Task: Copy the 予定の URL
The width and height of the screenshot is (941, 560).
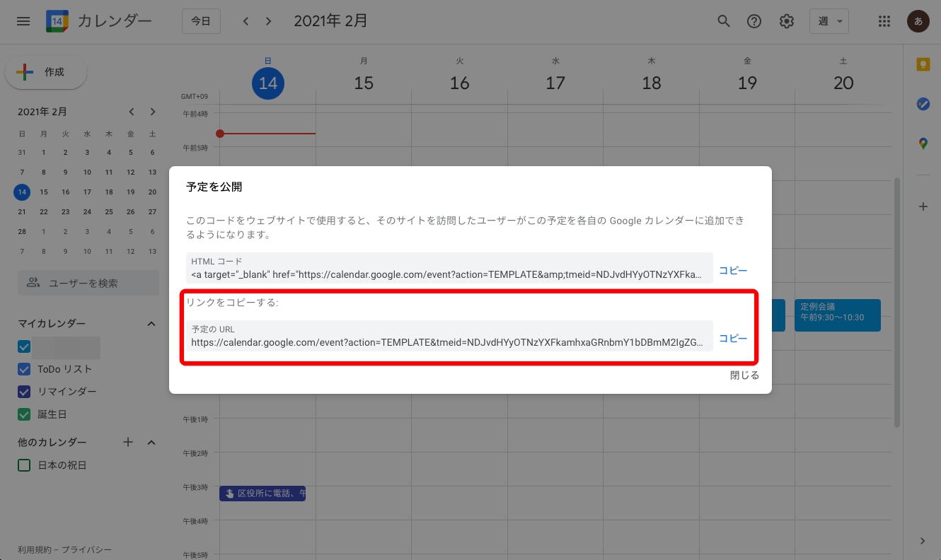Action: click(733, 338)
